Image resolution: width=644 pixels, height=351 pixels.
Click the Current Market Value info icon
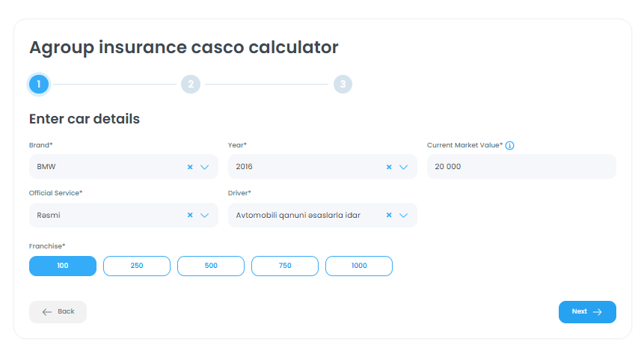pyautogui.click(x=510, y=145)
